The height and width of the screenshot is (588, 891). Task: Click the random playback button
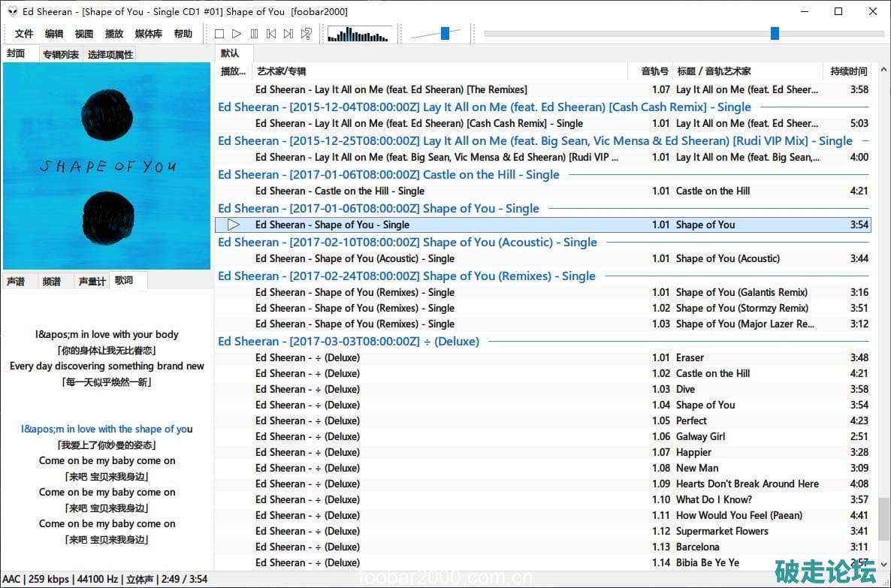point(307,34)
